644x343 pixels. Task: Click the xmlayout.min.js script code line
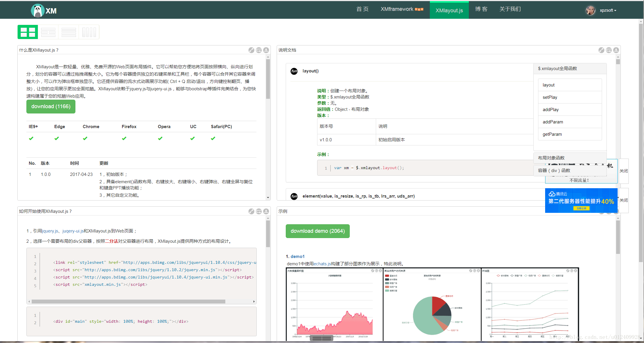pyautogui.click(x=100, y=285)
